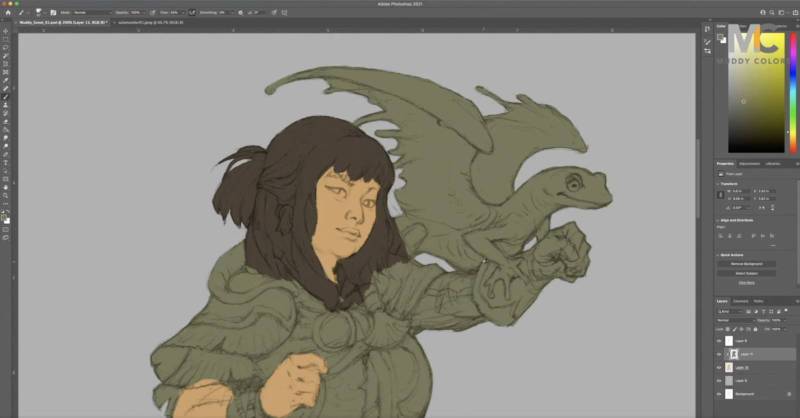Image resolution: width=800 pixels, height=418 pixels.
Task: Select the Hand tool
Action: tap(6, 188)
